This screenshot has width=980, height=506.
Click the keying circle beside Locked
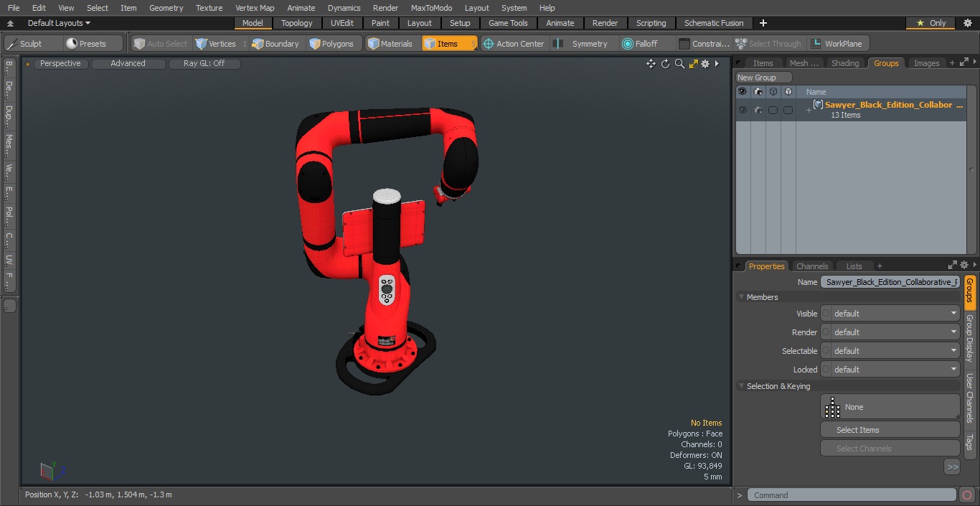click(x=826, y=370)
